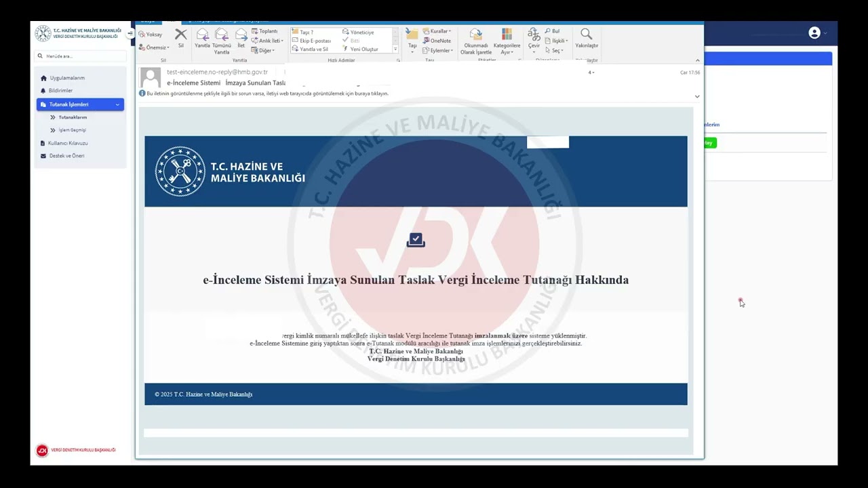
Task: Click the email heading about Taslak Vergi İnceleme Tutanağı
Action: [416, 280]
